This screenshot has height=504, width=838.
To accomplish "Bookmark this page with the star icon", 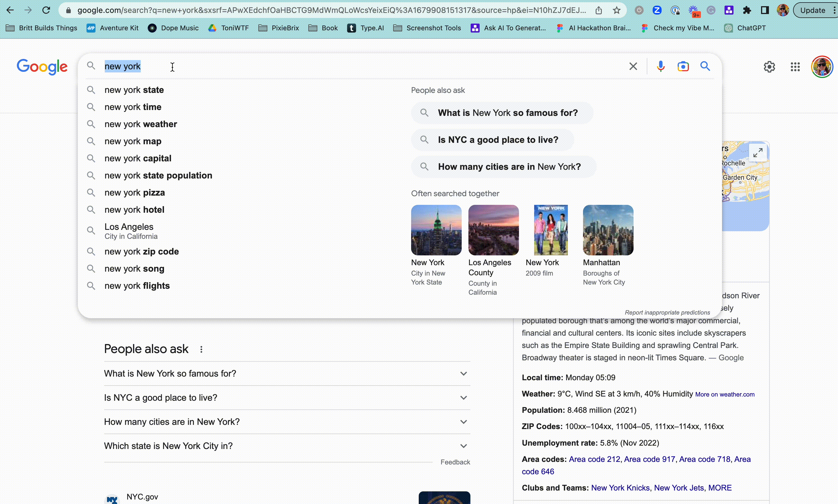I will point(616,10).
